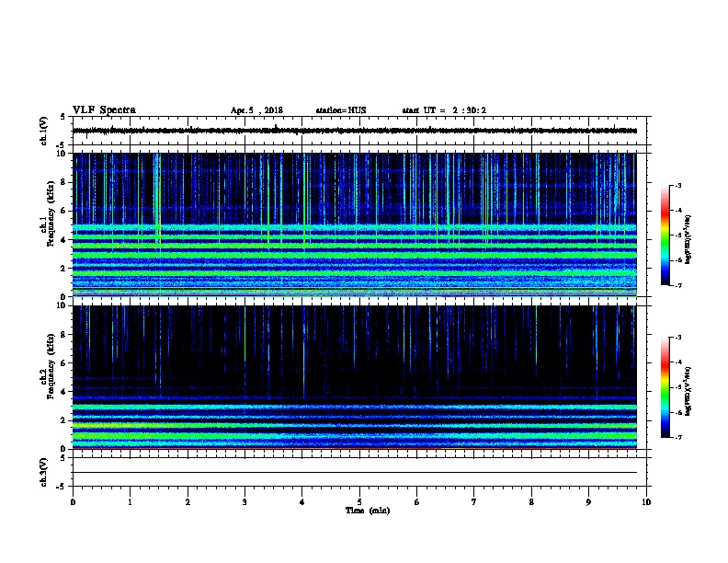Click the ch.2 spectrogram panel
Image resolution: width=728 pixels, height=563 pixels.
(355, 377)
